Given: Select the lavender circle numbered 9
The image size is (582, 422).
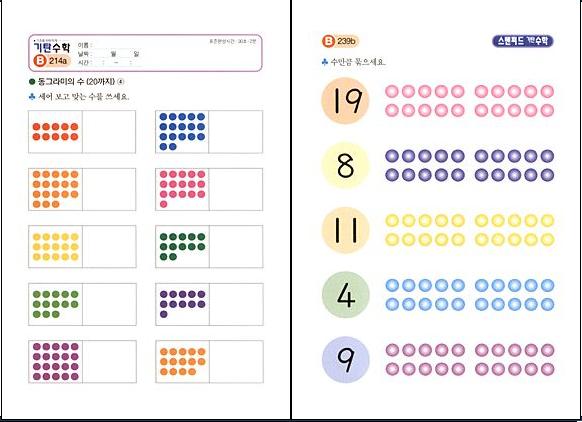Looking at the screenshot, I should coord(345,359).
